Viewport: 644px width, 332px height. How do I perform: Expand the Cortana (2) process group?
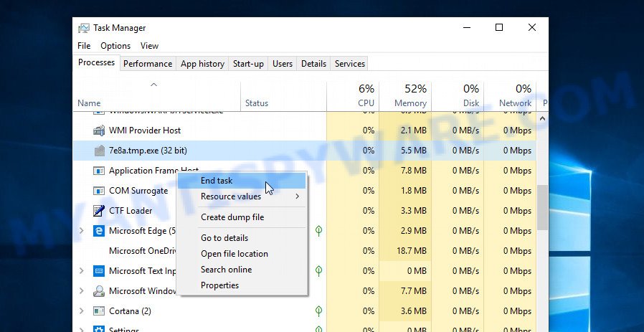(x=81, y=311)
